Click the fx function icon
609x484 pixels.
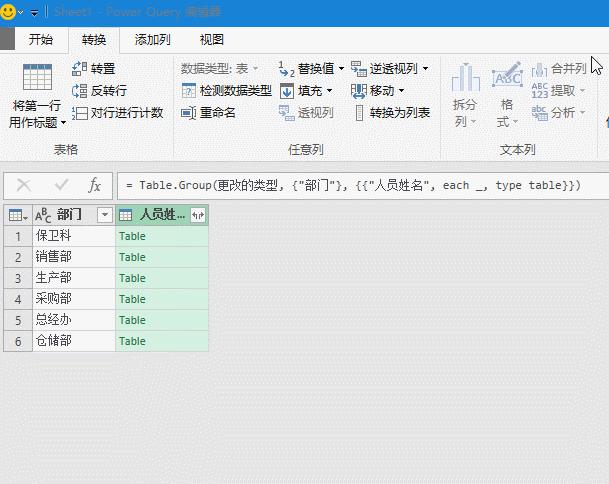[94, 185]
